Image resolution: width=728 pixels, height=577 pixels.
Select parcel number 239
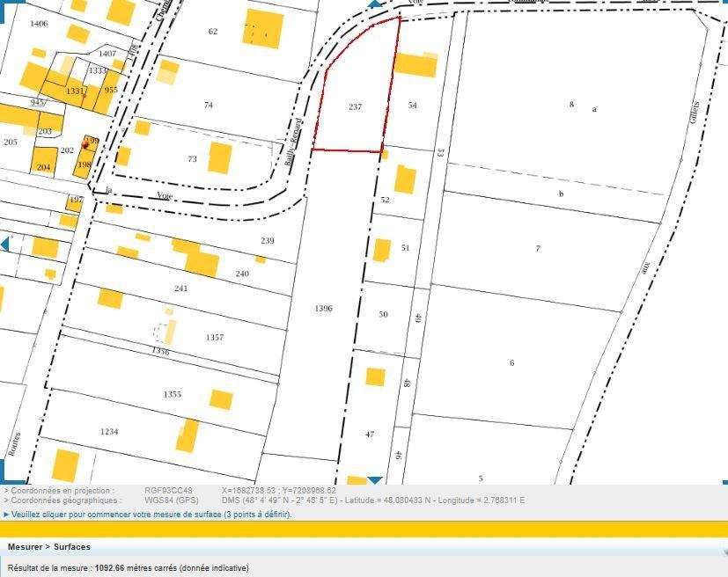click(x=268, y=240)
